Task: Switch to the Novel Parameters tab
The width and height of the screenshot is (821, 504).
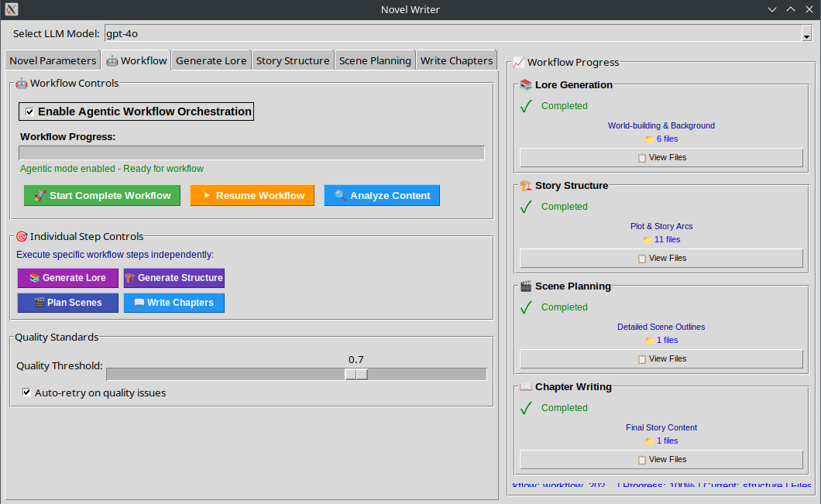Action: [x=53, y=60]
